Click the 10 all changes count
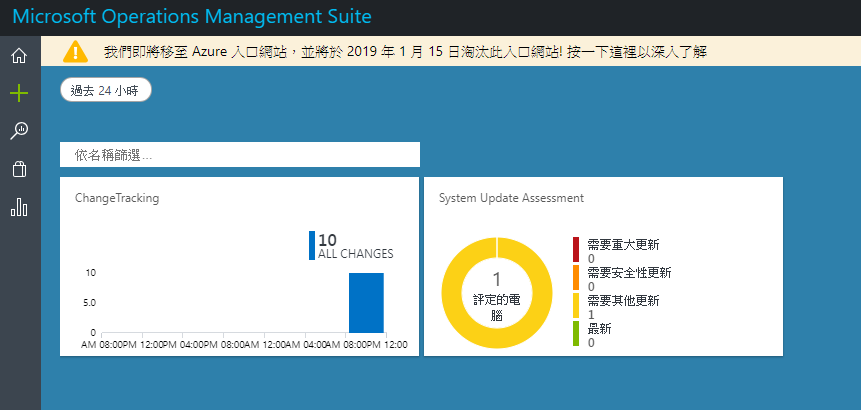Viewport: 861px width, 410px height. tap(327, 240)
